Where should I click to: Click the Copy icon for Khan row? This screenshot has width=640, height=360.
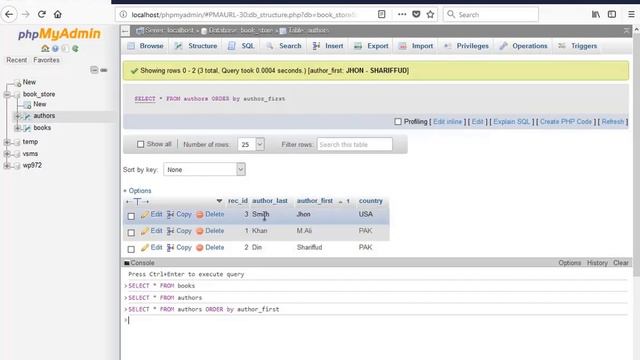point(171,231)
